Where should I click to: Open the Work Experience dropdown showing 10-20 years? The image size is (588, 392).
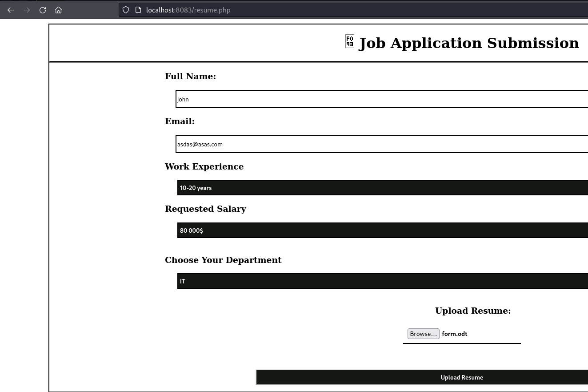pyautogui.click(x=383, y=188)
